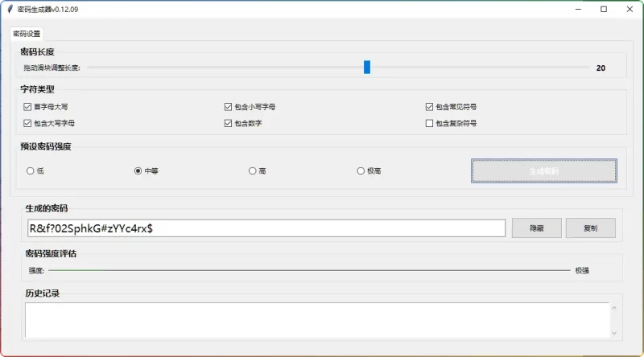Toggle the 包含小写字母 checkbox
The image size is (644, 357).
click(x=229, y=106)
